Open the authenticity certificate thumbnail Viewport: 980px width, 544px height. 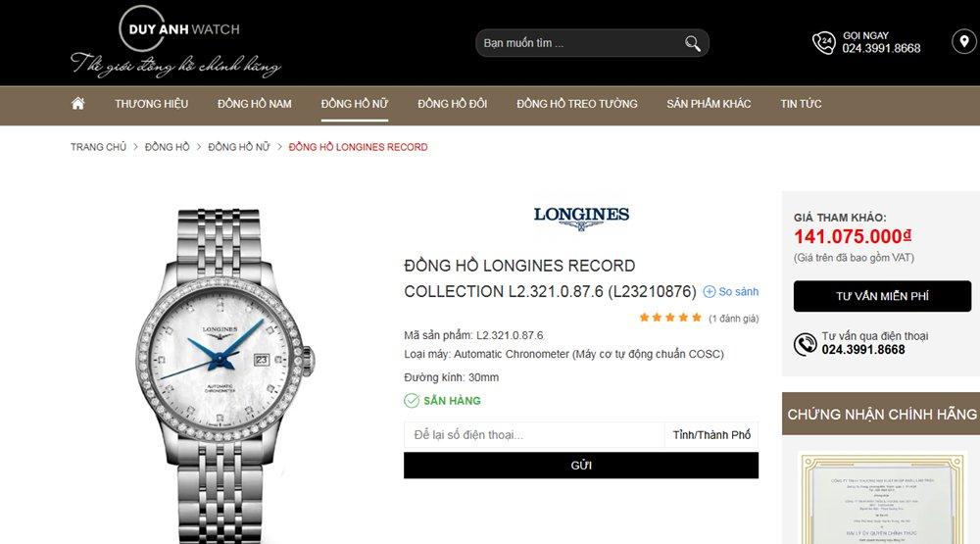[x=882, y=497]
